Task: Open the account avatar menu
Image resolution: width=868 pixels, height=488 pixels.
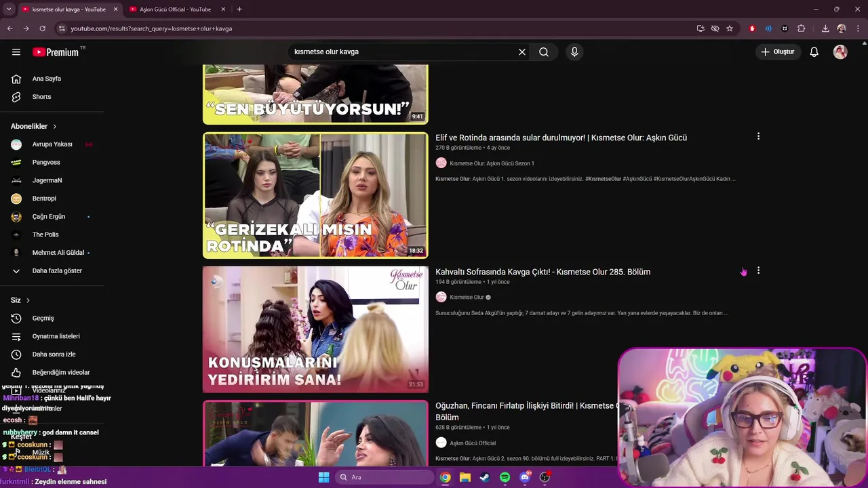Action: [840, 52]
